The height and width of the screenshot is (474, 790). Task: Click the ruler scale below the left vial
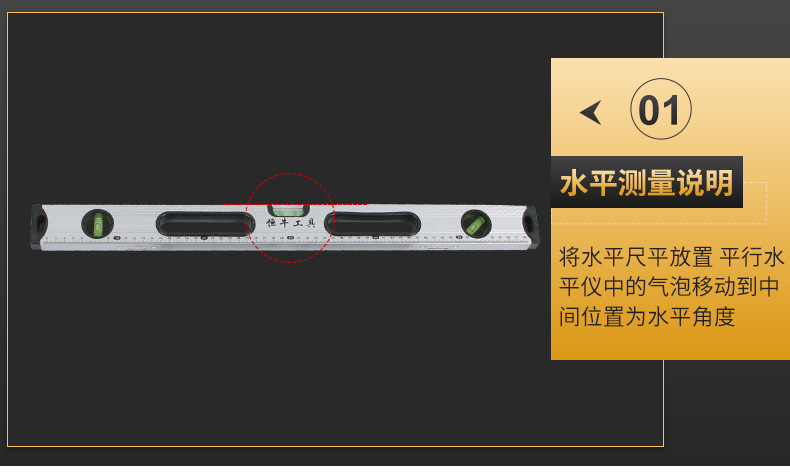pos(97,238)
